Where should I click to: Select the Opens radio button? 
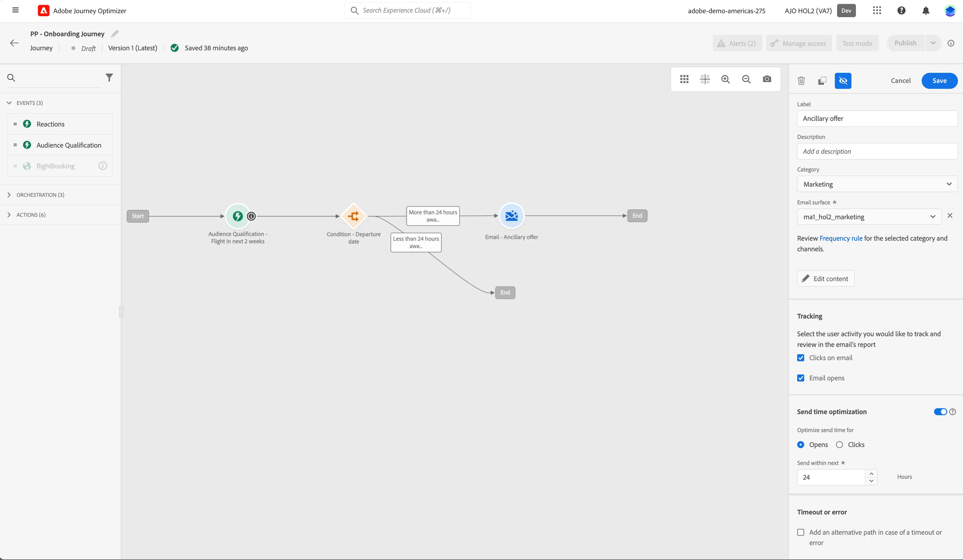(801, 444)
